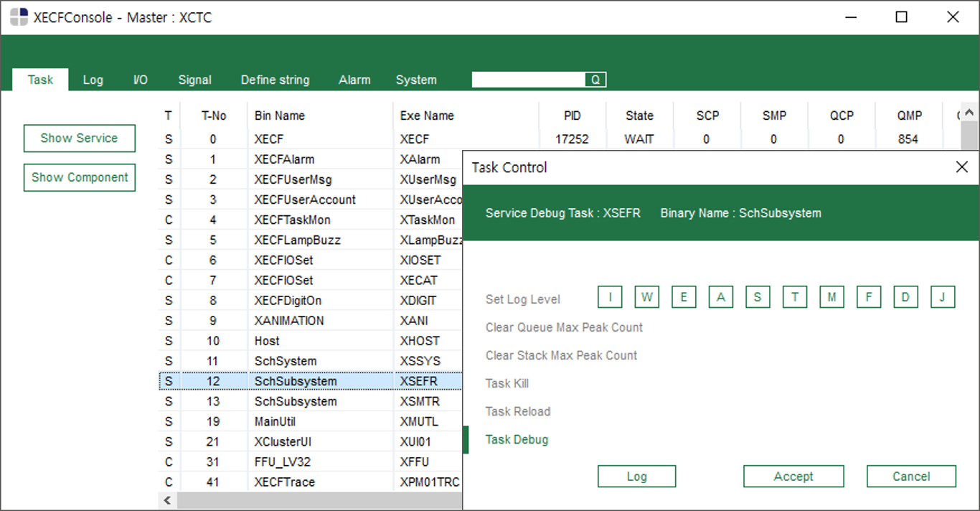
Task: Select the Task Debug option
Action: [x=517, y=439]
